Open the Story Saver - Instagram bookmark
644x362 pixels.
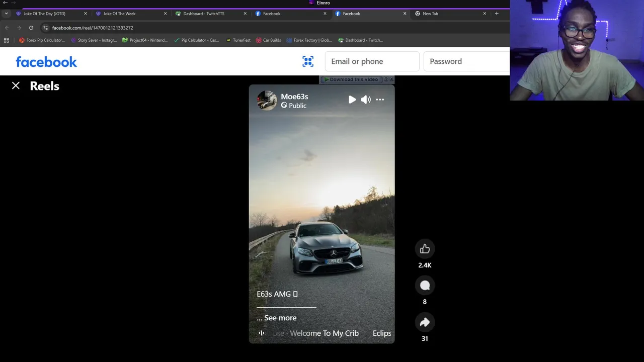point(94,40)
